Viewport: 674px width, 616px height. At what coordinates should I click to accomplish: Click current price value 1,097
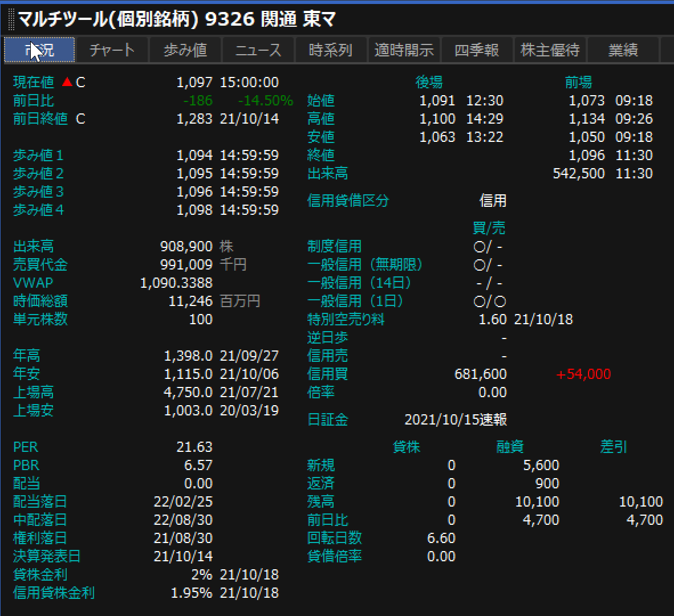[x=194, y=82]
